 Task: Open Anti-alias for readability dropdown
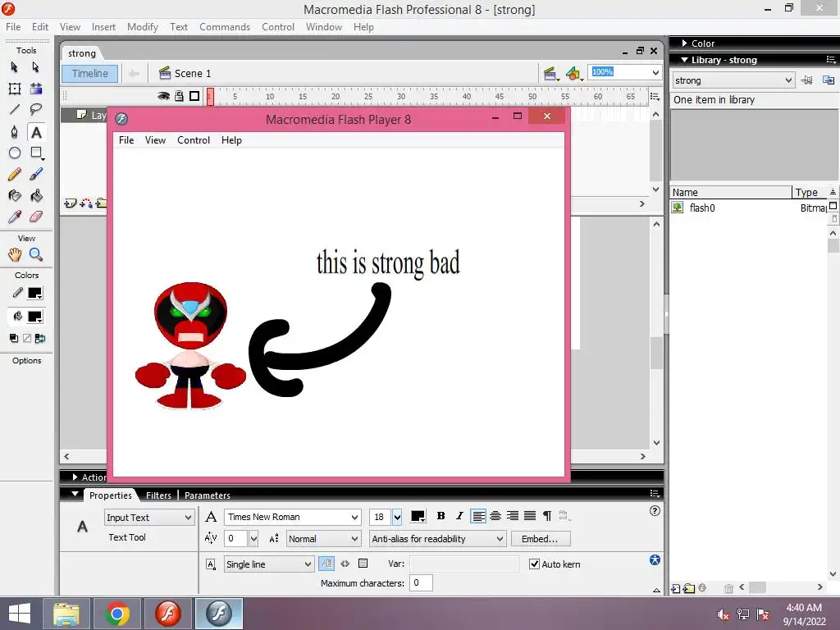tap(438, 539)
